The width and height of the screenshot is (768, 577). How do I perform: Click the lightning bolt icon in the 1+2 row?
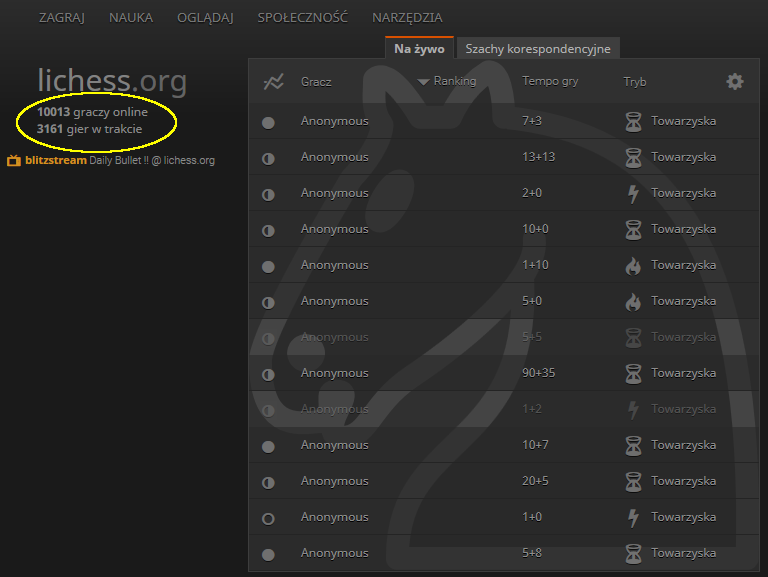tap(633, 409)
